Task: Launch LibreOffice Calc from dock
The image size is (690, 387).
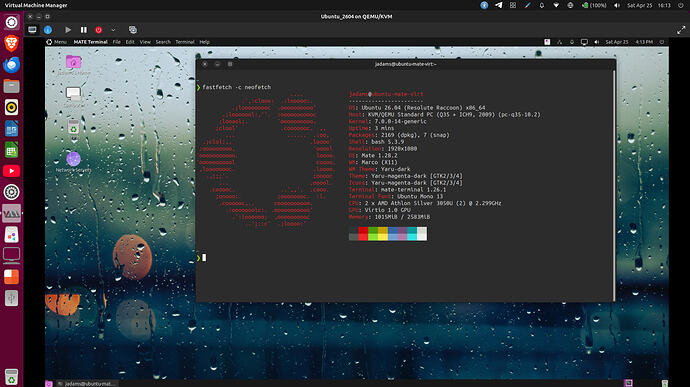Action: (11, 150)
